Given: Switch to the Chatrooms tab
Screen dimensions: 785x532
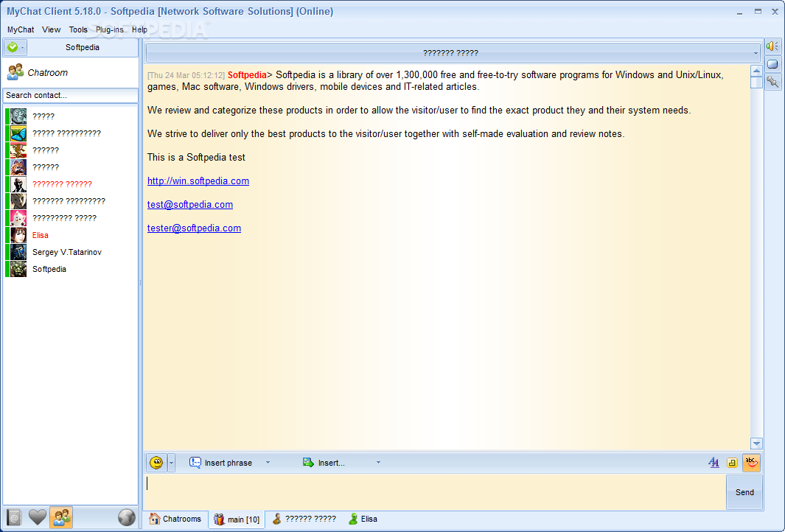Looking at the screenshot, I should pos(175,519).
